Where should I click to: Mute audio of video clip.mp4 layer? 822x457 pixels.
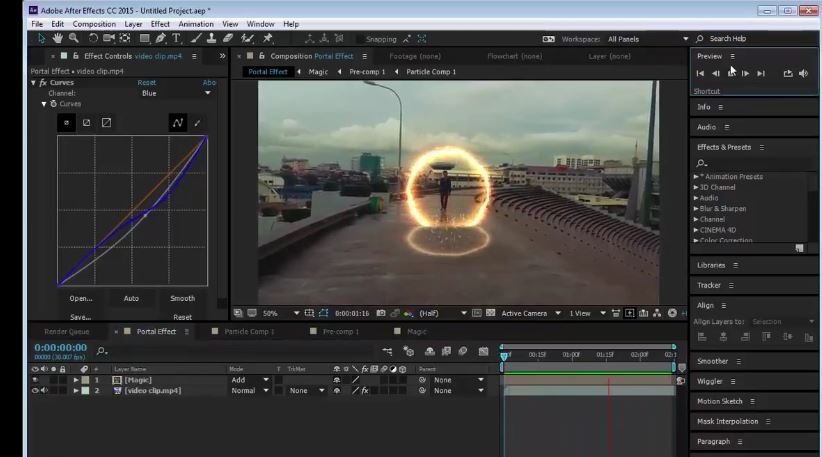(45, 390)
